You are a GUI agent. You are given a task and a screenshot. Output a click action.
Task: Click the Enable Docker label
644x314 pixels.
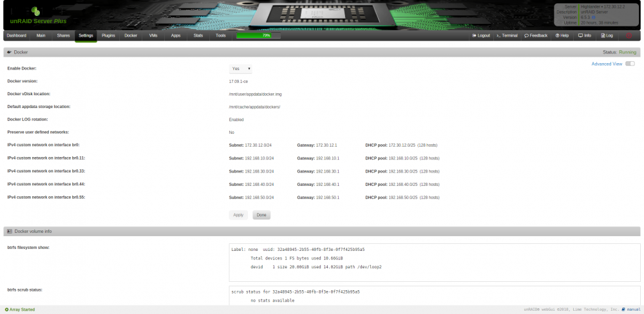pyautogui.click(x=22, y=69)
